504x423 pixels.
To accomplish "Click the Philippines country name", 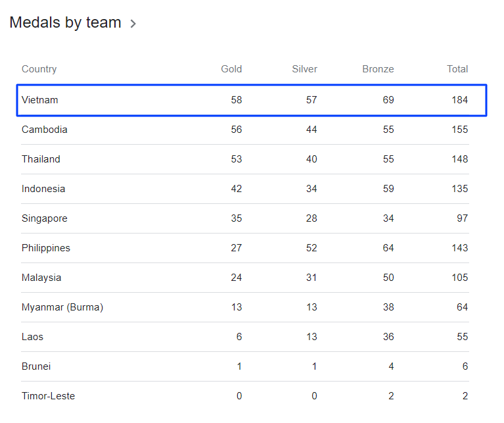I will click(x=46, y=248).
